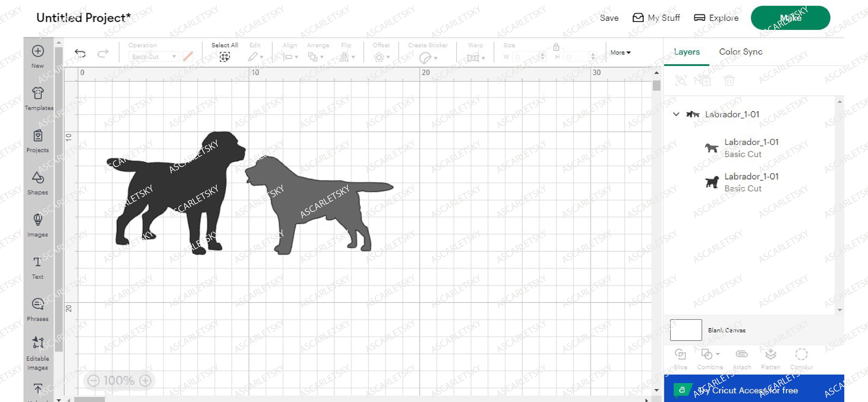Undo the last action
868x402 pixels.
[80, 53]
